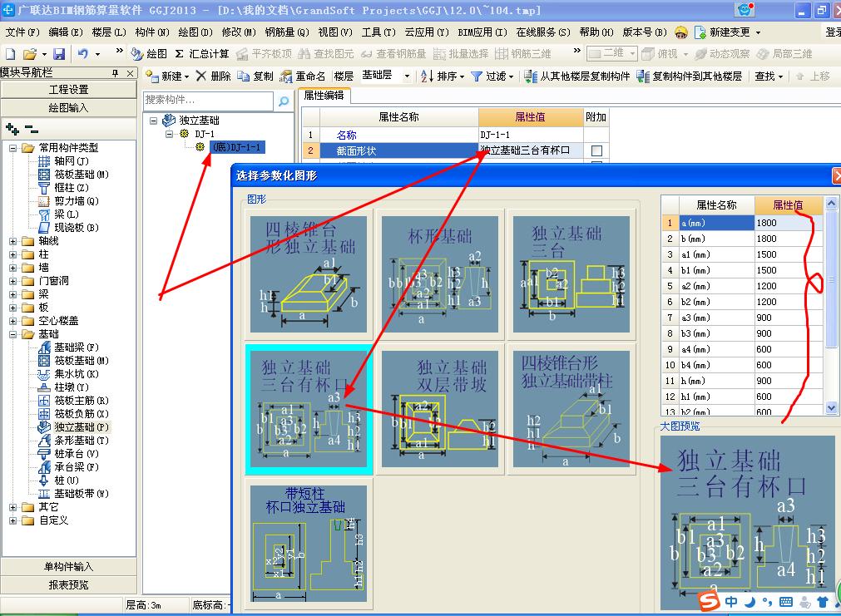The width and height of the screenshot is (841, 616).
Task: Open the 二维 view dropdown
Action: pos(632,53)
